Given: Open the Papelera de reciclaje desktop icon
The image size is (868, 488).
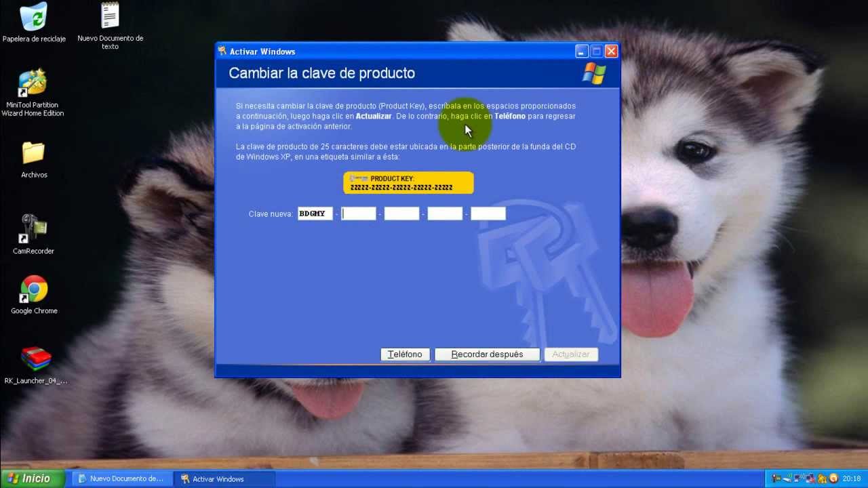Looking at the screenshot, I should [34, 23].
